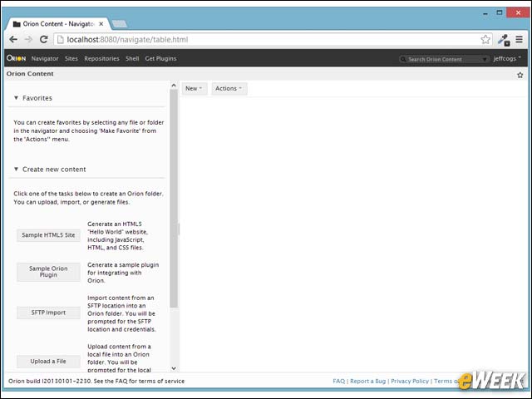Click the Search Orion Content field

(x=444, y=59)
